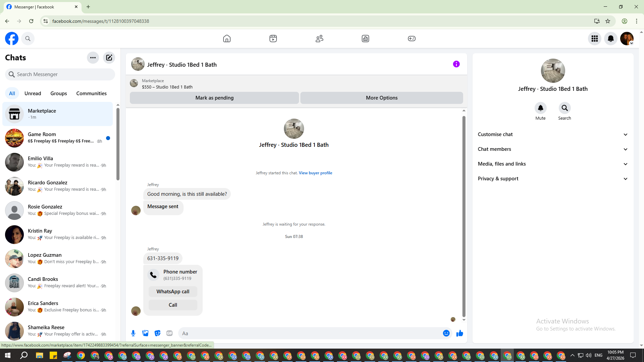Image resolution: width=644 pixels, height=362 pixels.
Task: Open Shameika Reese conversation
Action: point(58,331)
